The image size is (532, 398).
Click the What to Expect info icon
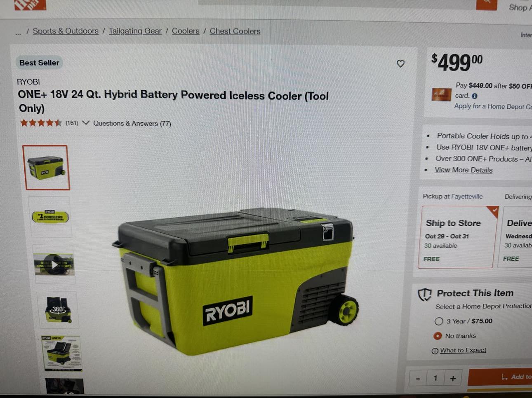[x=435, y=351]
